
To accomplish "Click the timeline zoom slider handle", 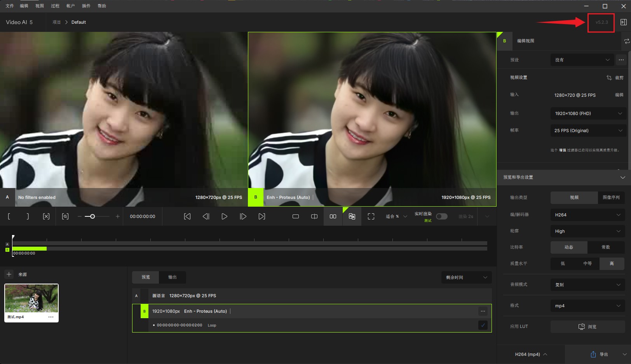I will click(x=92, y=216).
